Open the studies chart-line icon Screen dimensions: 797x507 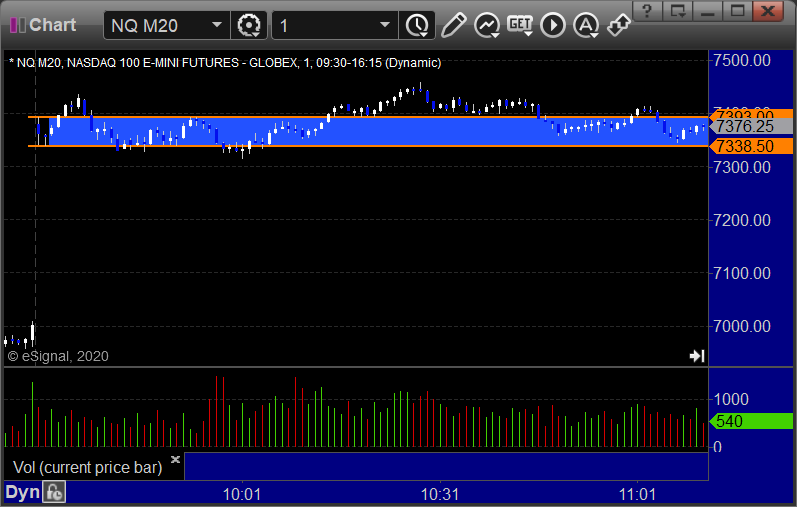tap(487, 25)
